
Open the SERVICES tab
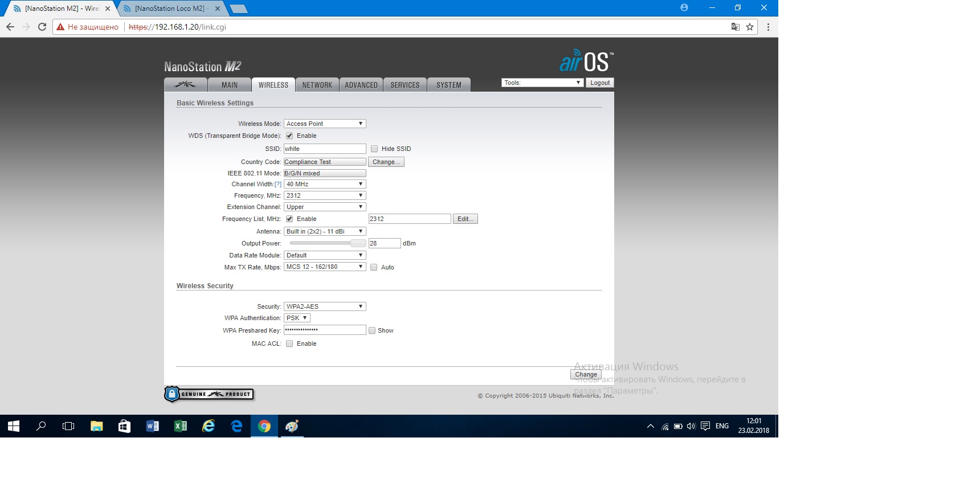[405, 85]
